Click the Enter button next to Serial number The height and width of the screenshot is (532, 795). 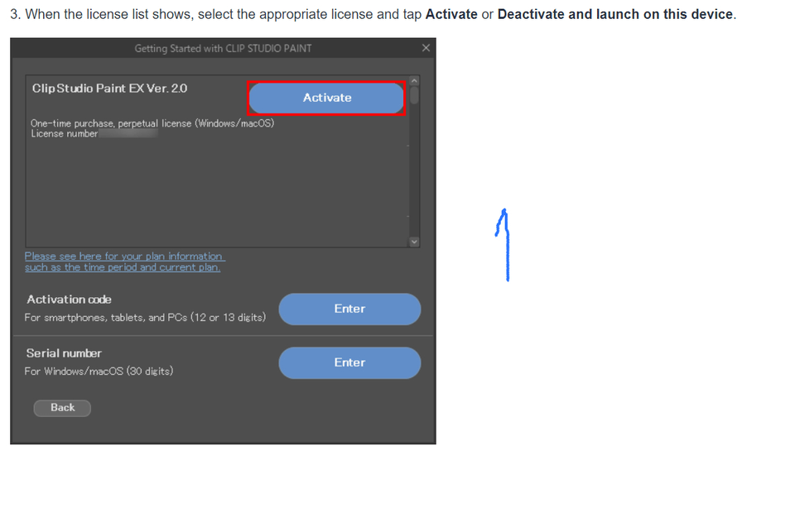tap(349, 362)
